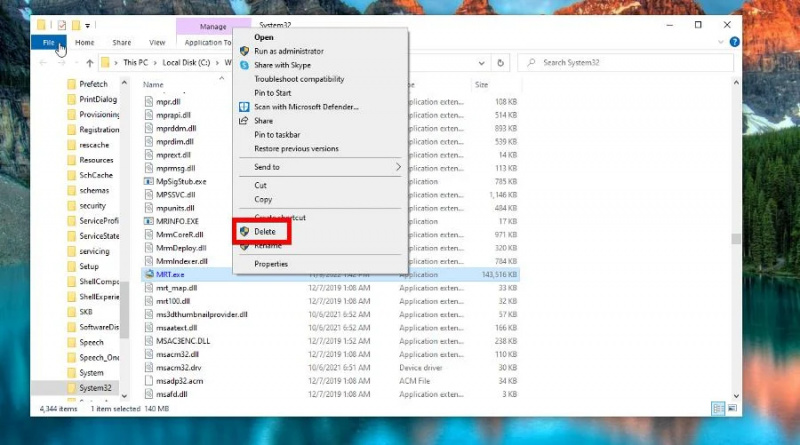Select Restore previous versions

click(296, 149)
